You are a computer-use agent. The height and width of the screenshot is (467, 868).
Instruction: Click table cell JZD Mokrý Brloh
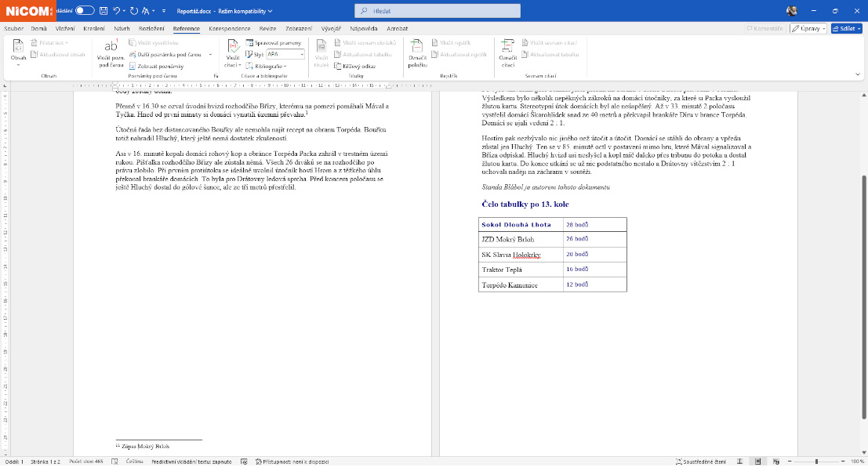pyautogui.click(x=521, y=240)
